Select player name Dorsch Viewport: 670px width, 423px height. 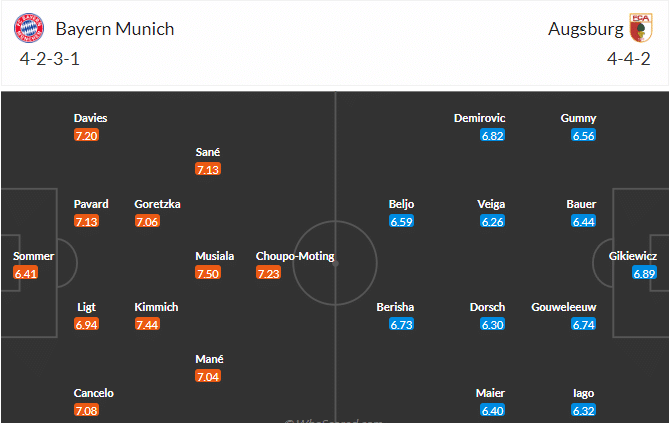[487, 307]
